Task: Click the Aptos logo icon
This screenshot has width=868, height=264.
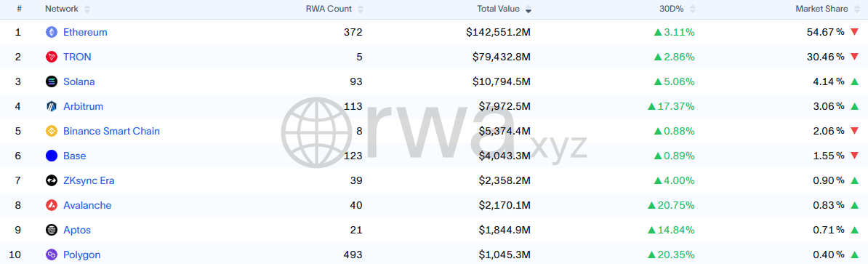Action: [52, 231]
